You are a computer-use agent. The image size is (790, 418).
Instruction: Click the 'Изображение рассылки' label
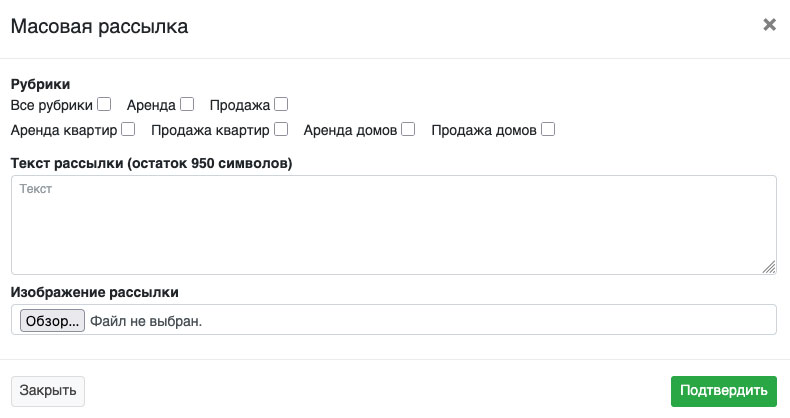tap(94, 292)
